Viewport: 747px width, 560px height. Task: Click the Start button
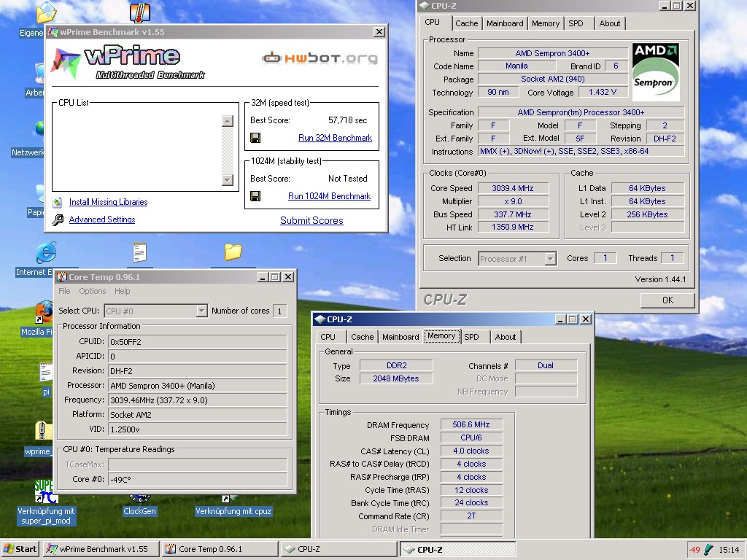(20, 549)
